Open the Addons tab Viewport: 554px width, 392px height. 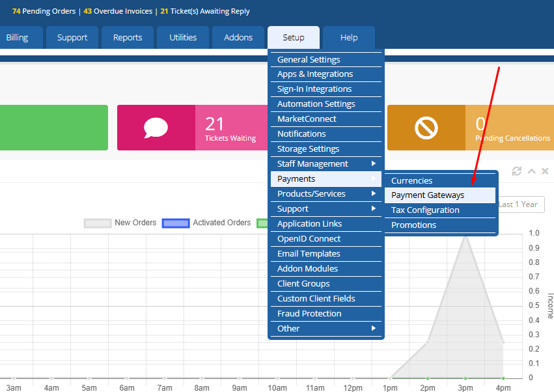click(238, 38)
